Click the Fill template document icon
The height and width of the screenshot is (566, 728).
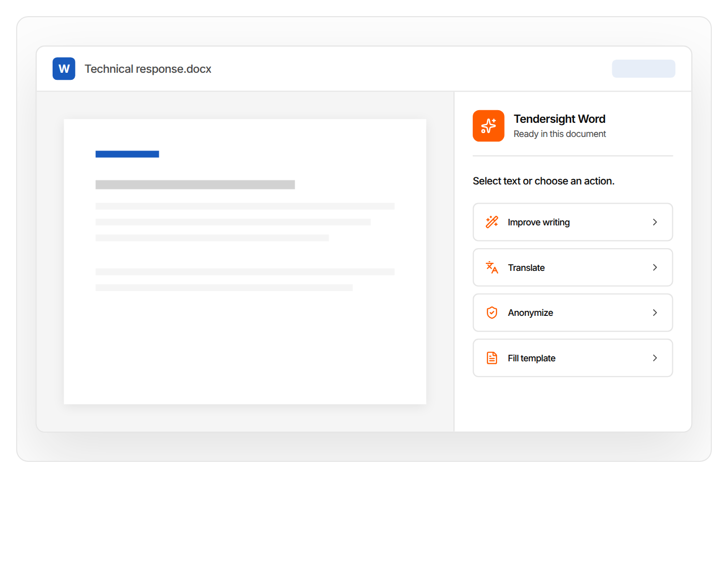pyautogui.click(x=492, y=358)
